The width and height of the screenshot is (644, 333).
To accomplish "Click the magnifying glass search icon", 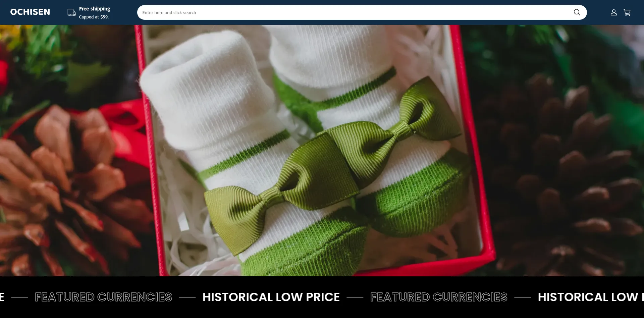I will pos(577,12).
